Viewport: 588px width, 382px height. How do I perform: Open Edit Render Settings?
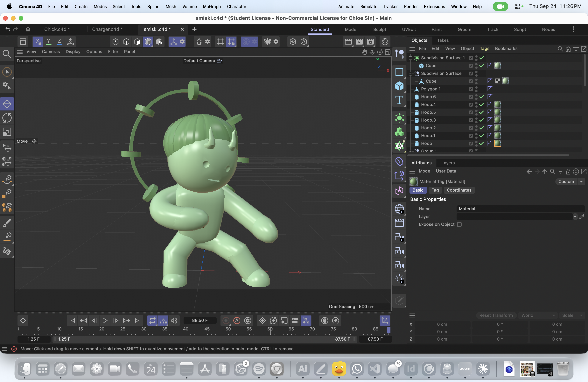tap(370, 41)
